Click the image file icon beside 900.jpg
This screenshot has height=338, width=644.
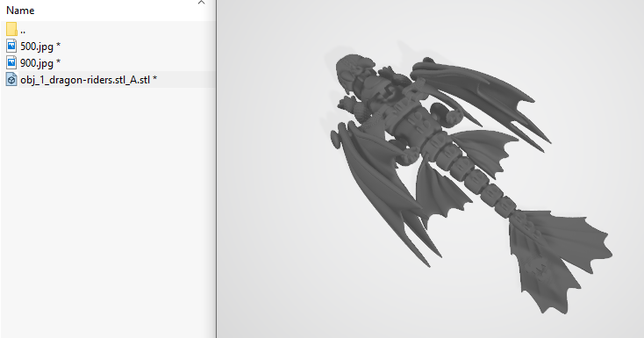pos(11,62)
